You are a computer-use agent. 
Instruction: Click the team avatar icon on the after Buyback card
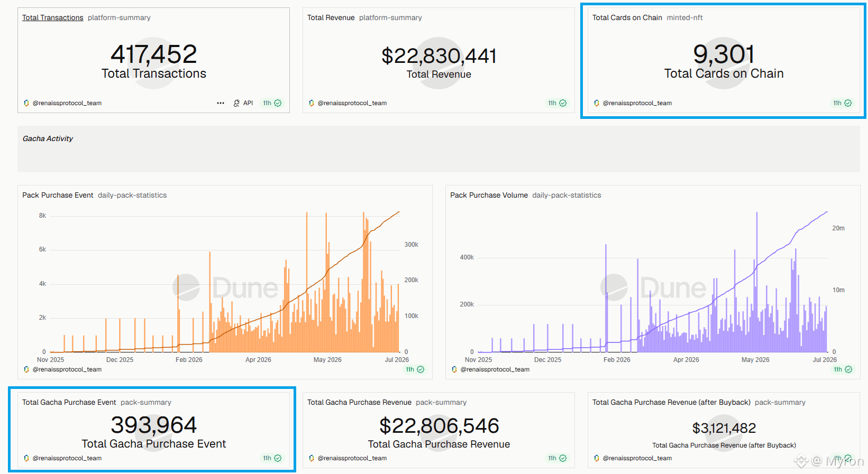[x=597, y=458]
